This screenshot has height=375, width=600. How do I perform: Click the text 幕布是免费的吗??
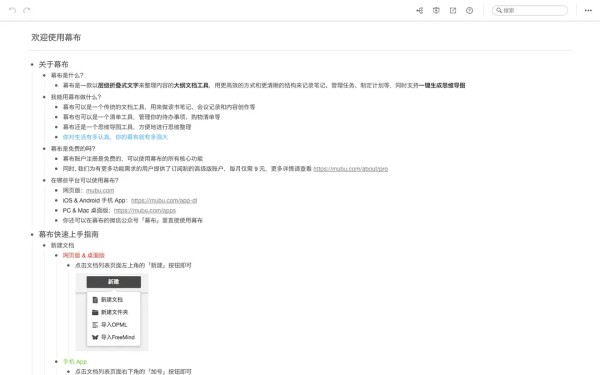[73, 148]
